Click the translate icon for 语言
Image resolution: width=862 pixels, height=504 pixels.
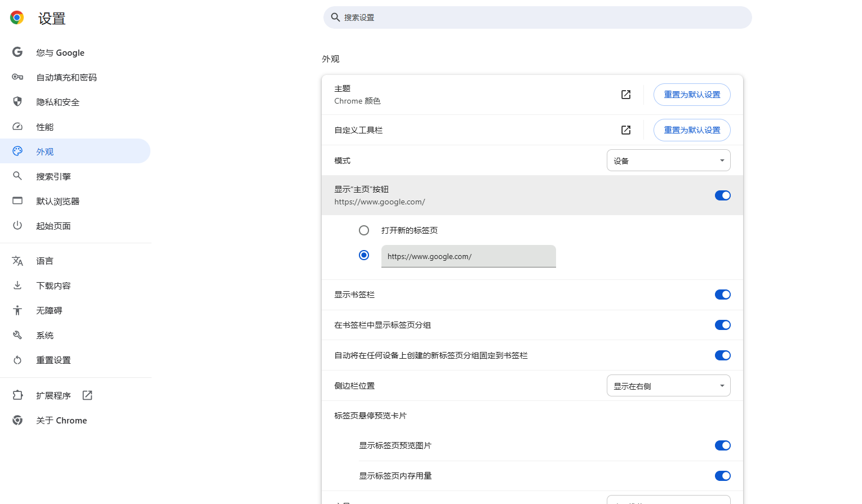(17, 261)
